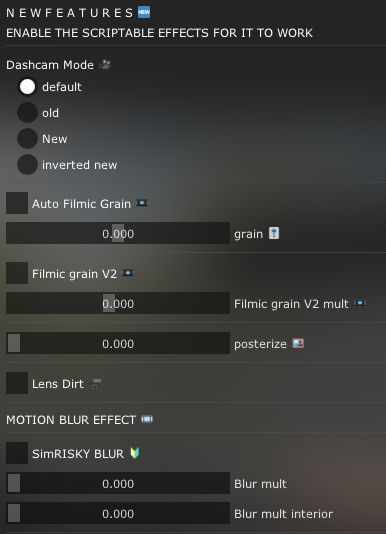
Task: Click the green-yellow shield icon by SimRISKY BLUR
Action: click(135, 453)
